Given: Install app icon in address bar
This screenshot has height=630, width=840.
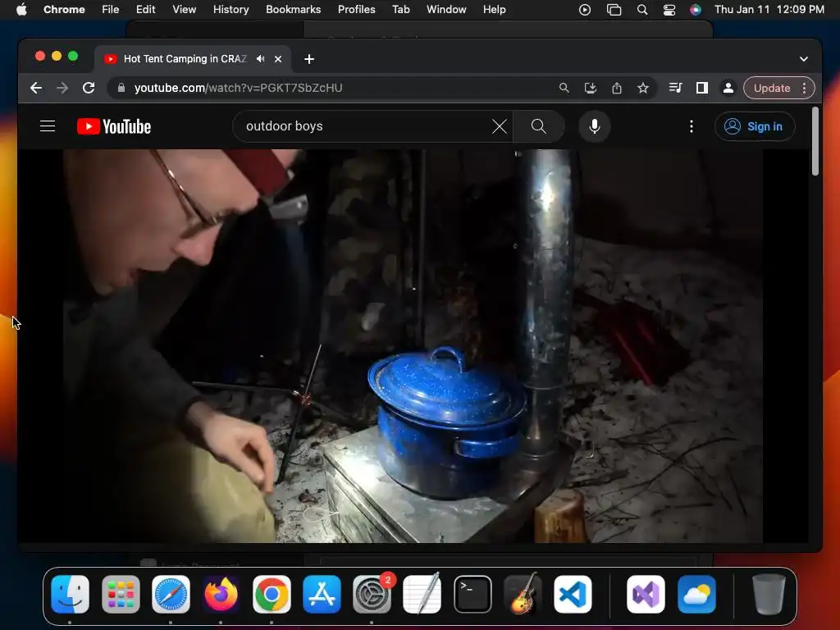Looking at the screenshot, I should pos(591,88).
